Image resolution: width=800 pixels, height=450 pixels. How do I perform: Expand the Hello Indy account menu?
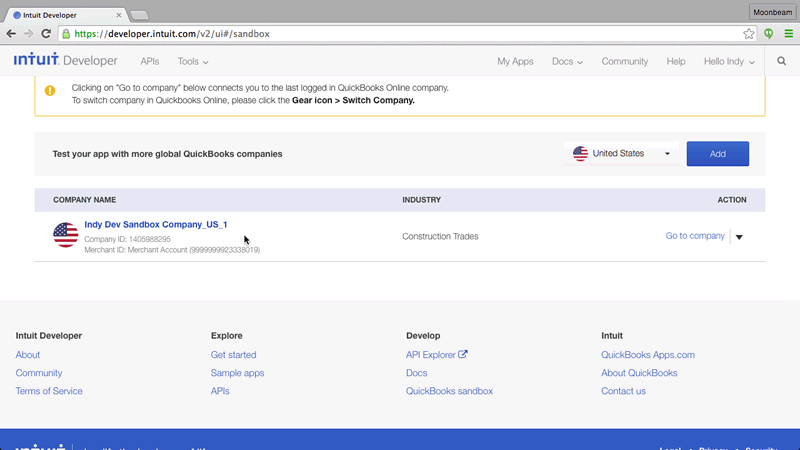point(729,61)
